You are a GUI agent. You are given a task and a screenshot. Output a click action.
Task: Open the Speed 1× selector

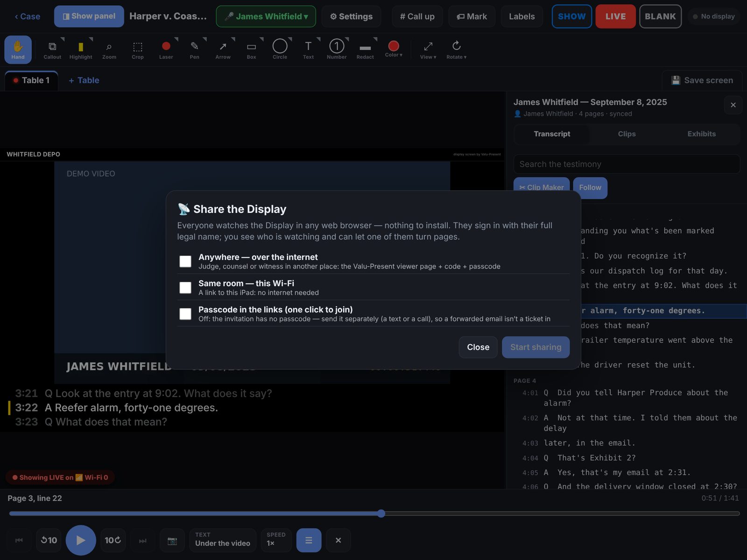click(x=276, y=540)
